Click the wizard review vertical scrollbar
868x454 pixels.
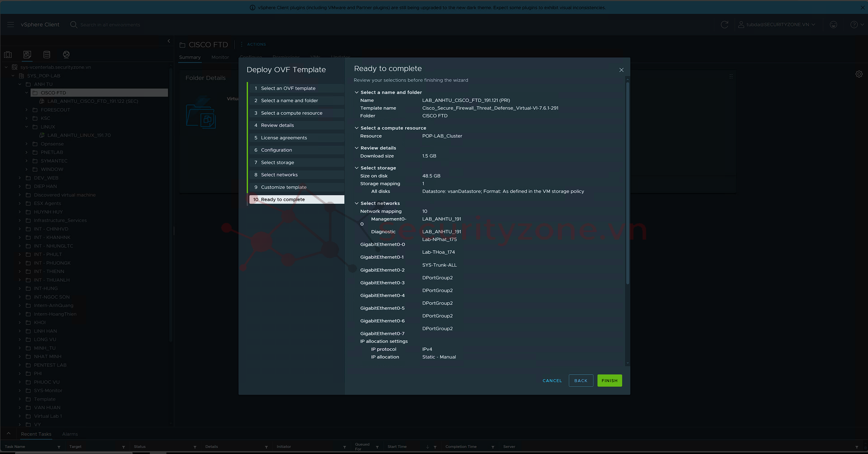[x=627, y=182]
